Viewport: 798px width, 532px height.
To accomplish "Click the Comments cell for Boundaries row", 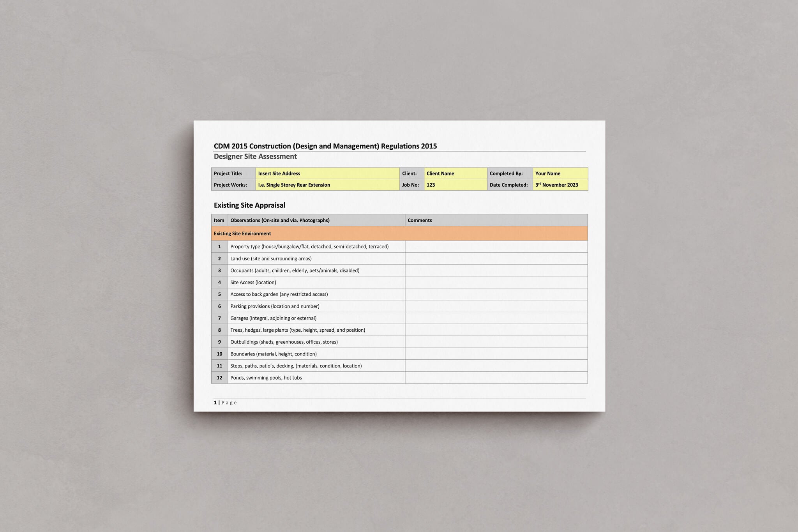I will coord(496,354).
